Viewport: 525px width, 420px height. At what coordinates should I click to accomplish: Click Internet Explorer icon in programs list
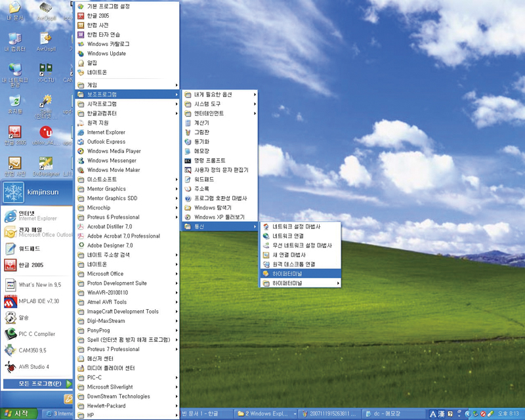81,133
